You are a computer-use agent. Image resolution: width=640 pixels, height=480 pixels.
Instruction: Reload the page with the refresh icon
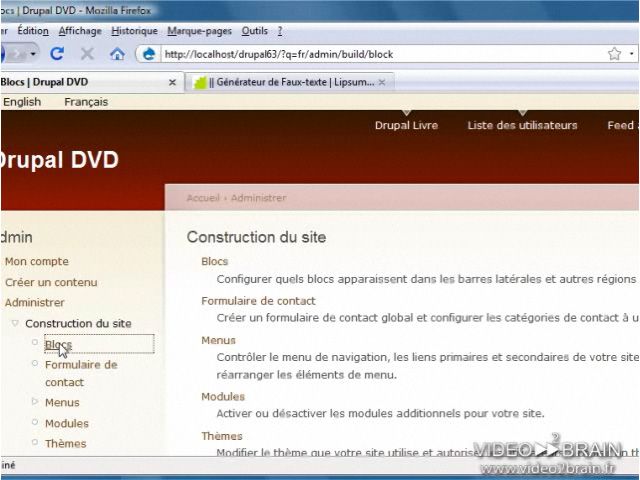57,53
